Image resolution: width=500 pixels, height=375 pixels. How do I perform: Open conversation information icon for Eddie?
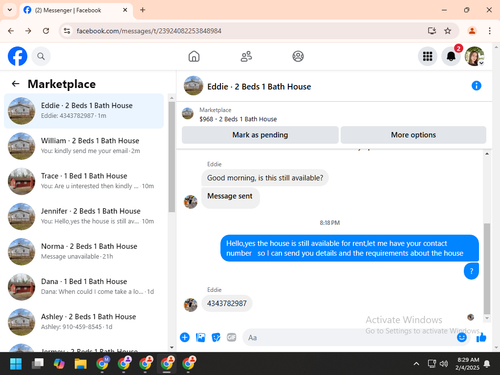(476, 86)
